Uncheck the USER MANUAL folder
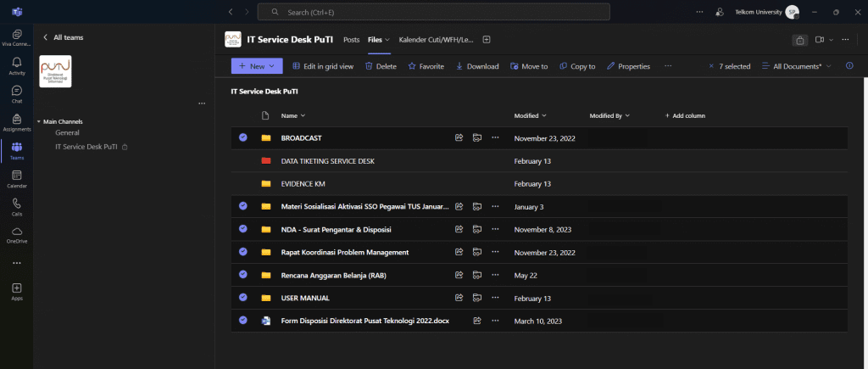Screen dimensions: 868x369 243,298
